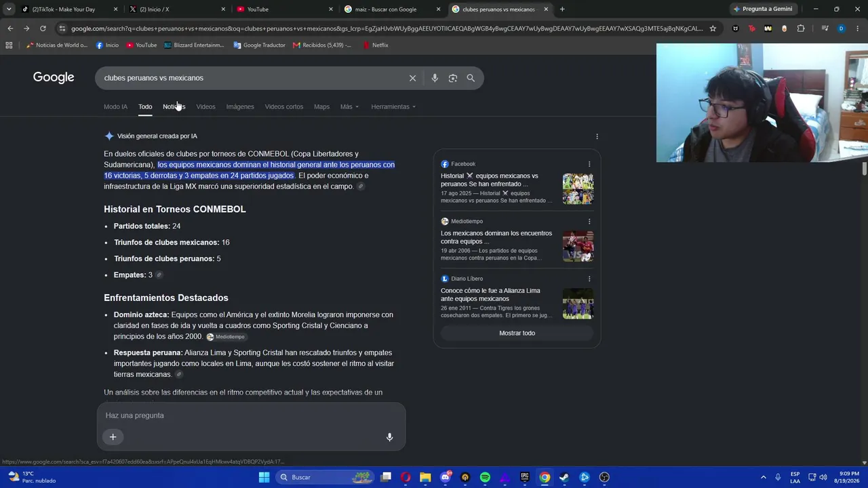Switch to the TikTok tab
Screen dimensions: 868x488
(x=67, y=9)
